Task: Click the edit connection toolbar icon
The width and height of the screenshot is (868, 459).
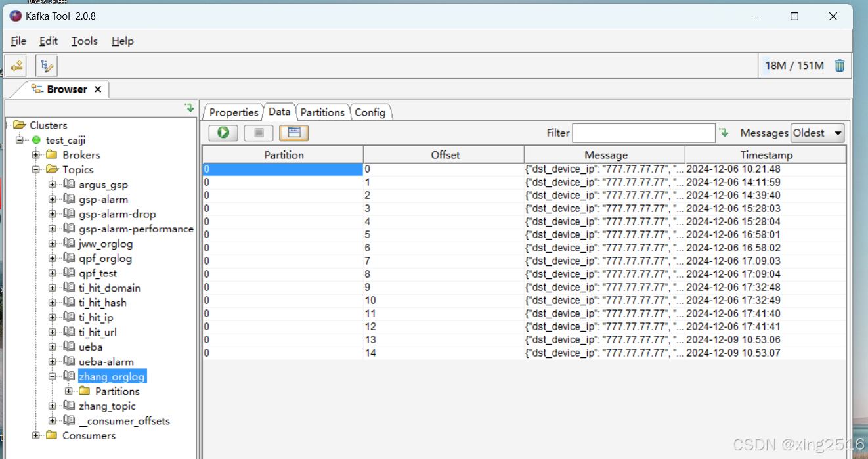Action: 47,66
